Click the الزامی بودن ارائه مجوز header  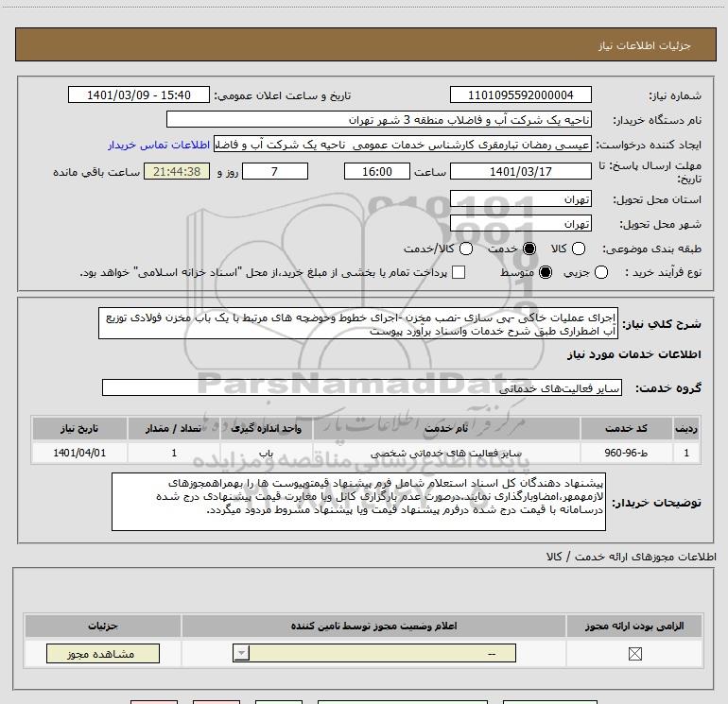point(634,626)
